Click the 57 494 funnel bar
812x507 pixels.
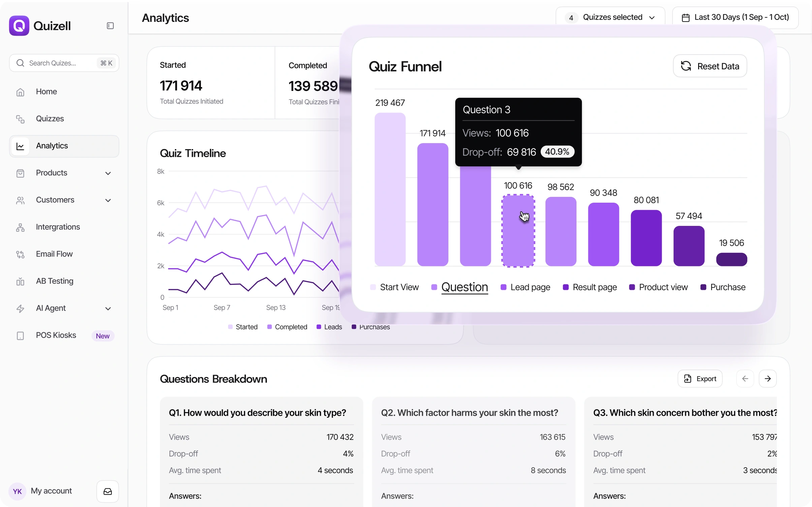(x=689, y=246)
